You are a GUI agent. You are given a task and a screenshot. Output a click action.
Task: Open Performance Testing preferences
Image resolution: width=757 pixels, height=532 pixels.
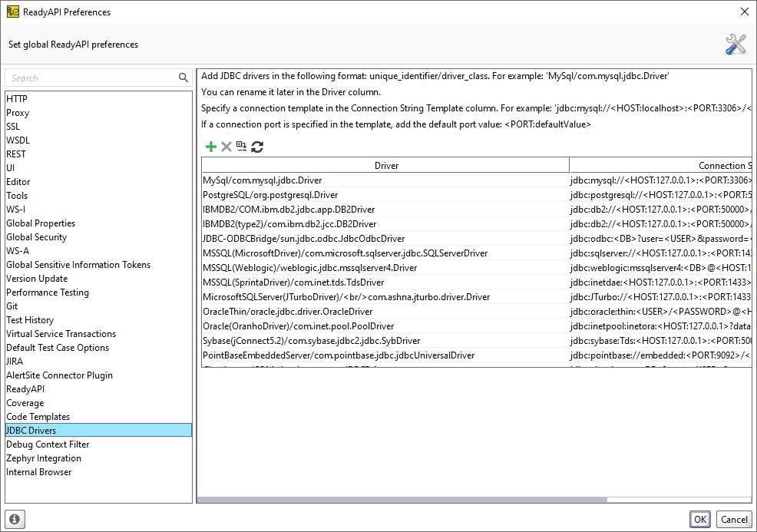[x=98, y=292]
